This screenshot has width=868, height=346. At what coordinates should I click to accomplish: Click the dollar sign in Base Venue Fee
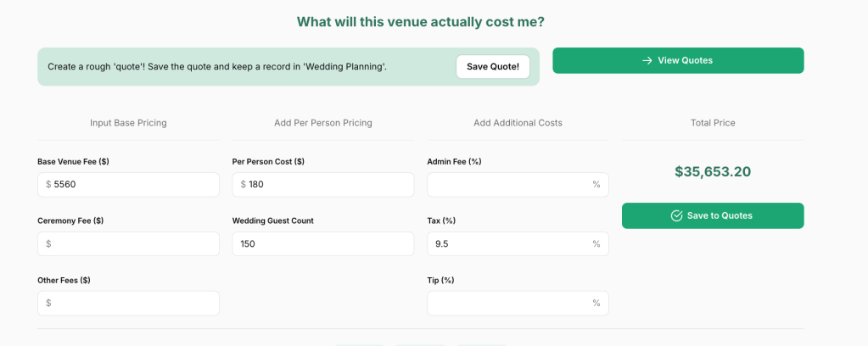pos(48,184)
